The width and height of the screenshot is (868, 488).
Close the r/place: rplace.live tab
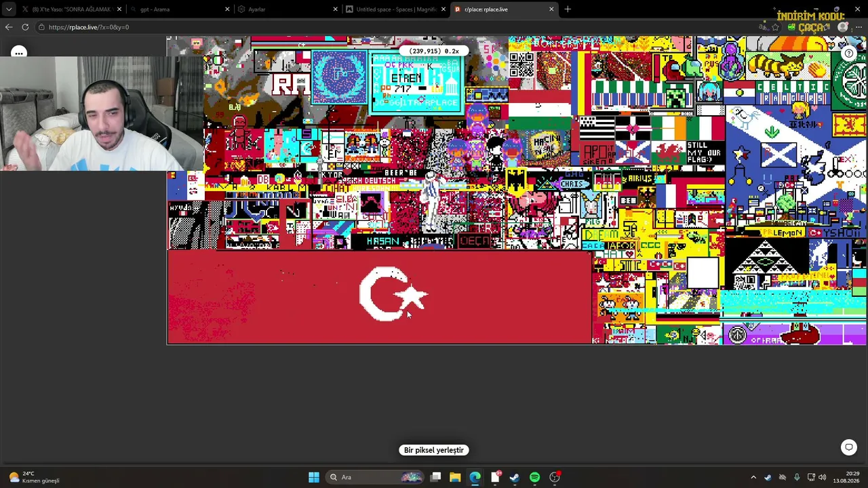[x=551, y=9]
